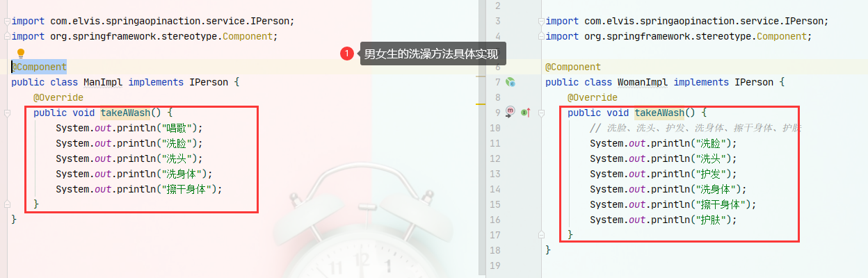The image size is (868, 278).
Task: Click IPerson after implements in ManImpl editor
Action: (209, 82)
